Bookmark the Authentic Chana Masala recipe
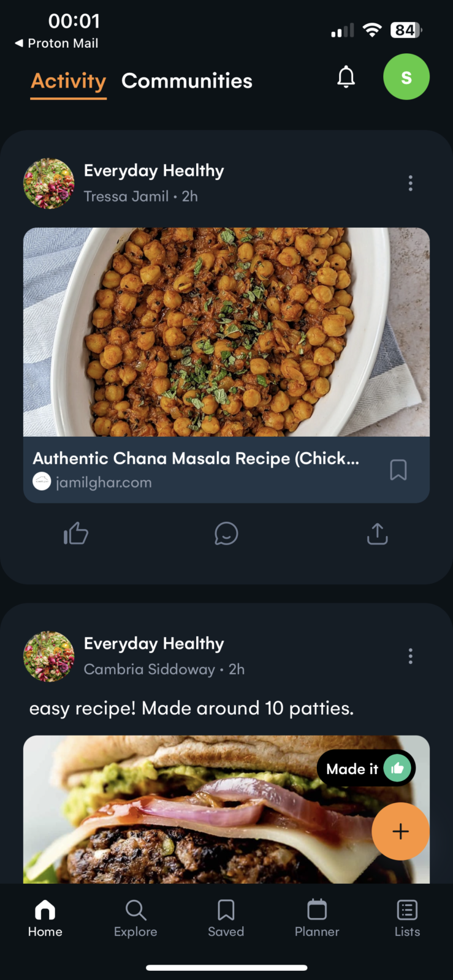 click(398, 470)
